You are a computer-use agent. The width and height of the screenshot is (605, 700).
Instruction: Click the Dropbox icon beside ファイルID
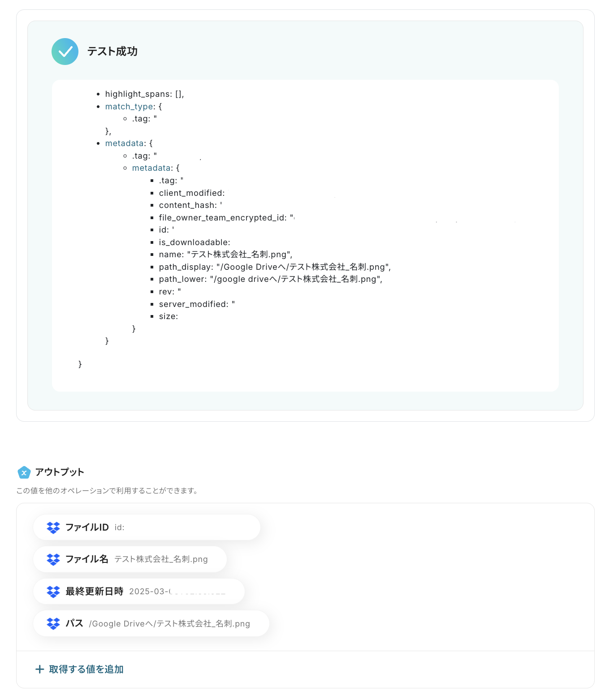tap(53, 527)
